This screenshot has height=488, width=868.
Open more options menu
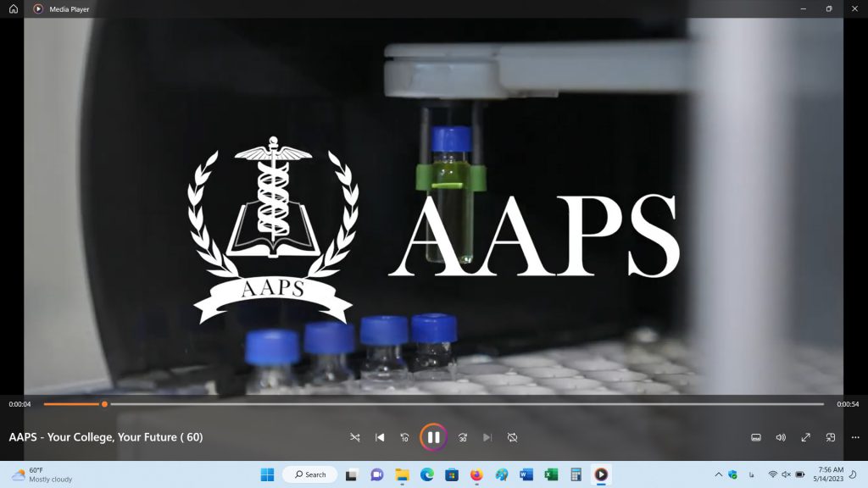tap(855, 437)
